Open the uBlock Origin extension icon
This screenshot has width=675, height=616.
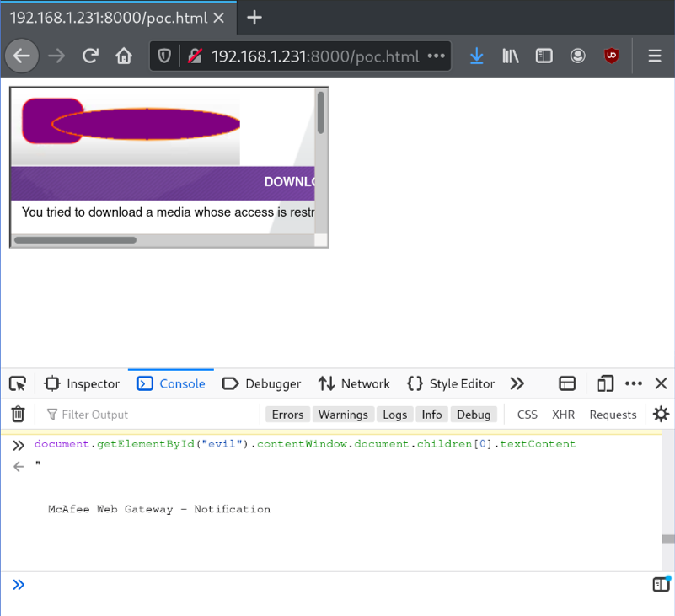coord(612,56)
